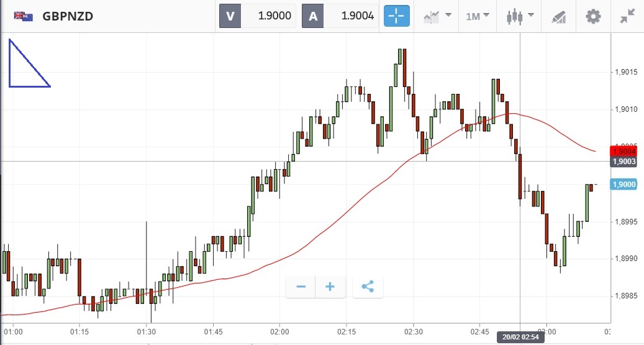Open the indicators chart dropdown
The image size is (644, 345).
(x=437, y=16)
